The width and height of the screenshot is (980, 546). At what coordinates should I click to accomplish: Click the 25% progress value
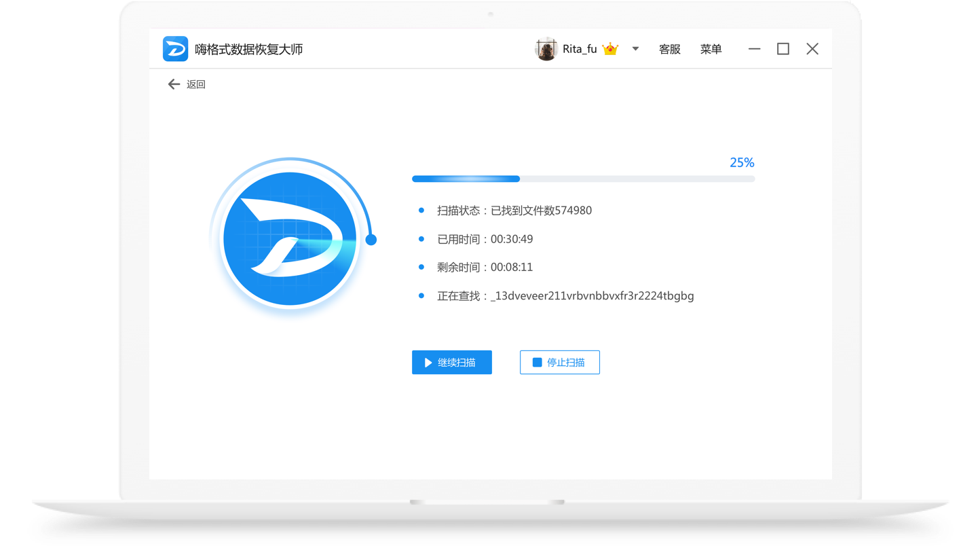coord(742,162)
